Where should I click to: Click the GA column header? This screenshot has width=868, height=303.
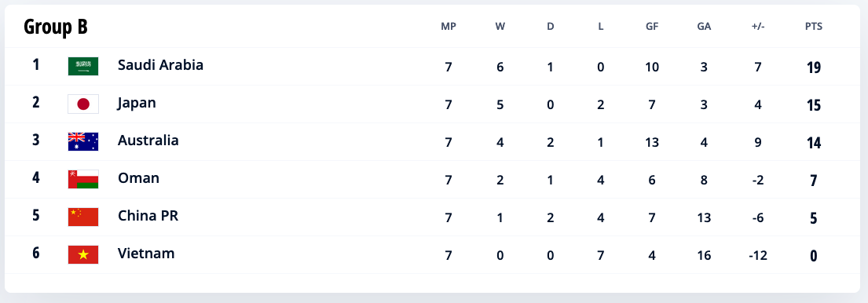(704, 27)
